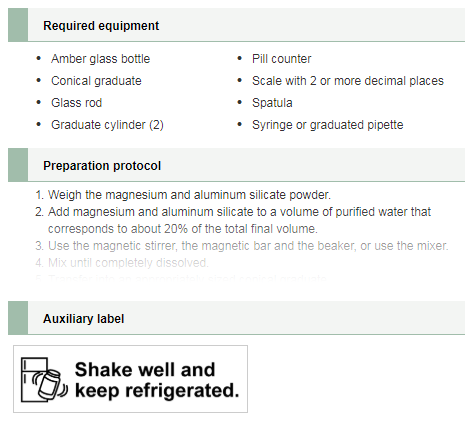Screen dimensions: 476x422
Task: Click the Graduate cylinder (2) item
Action: tap(107, 125)
